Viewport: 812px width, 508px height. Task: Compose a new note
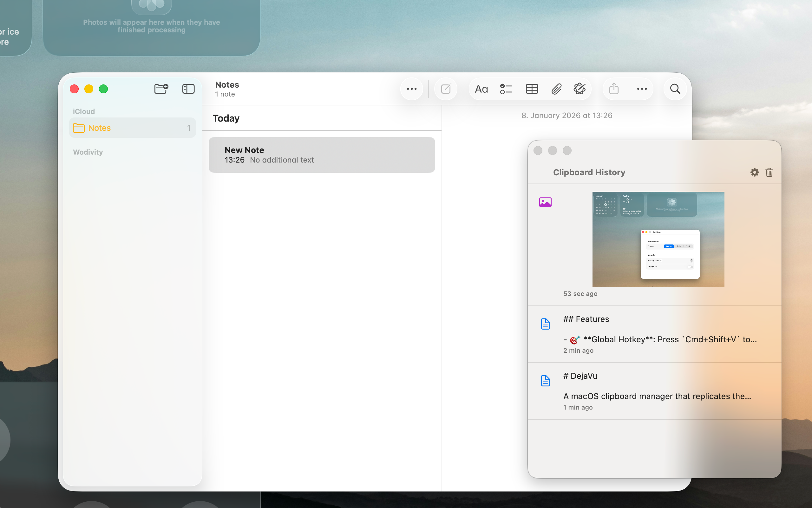coord(446,89)
